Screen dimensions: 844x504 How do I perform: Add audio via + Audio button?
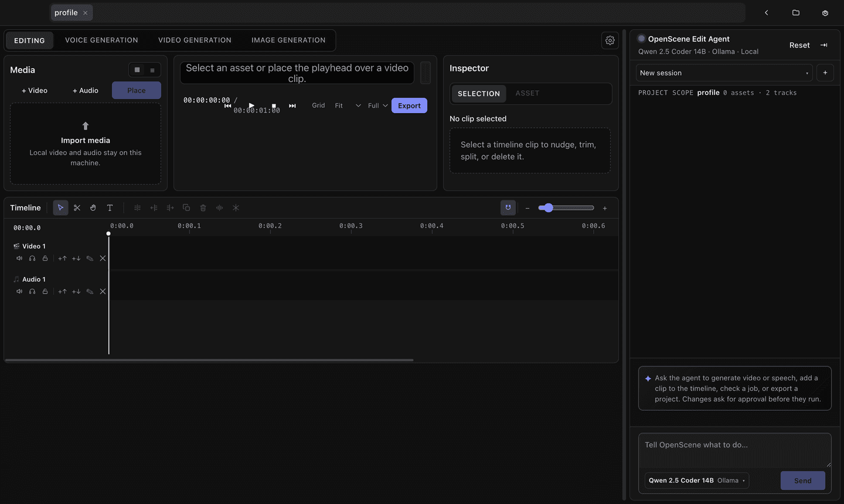click(x=86, y=90)
